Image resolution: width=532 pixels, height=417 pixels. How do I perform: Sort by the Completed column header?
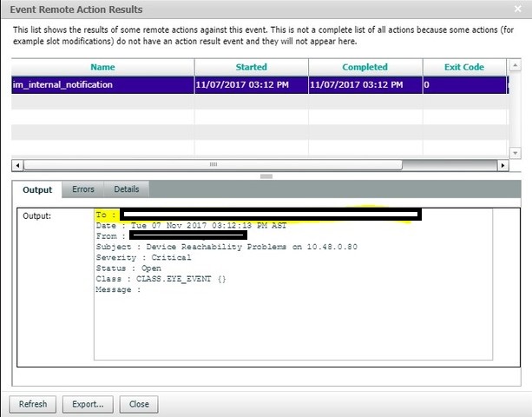[x=365, y=67]
